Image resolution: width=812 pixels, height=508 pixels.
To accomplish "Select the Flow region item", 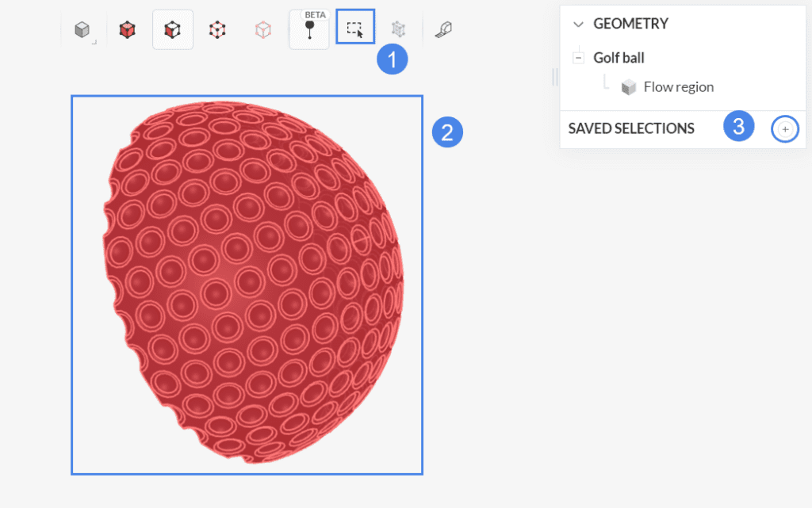I will tap(680, 86).
